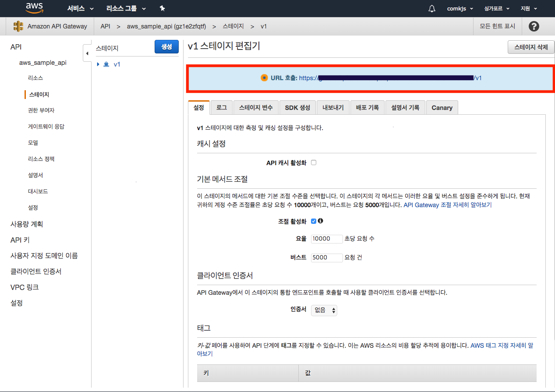Open API Gateway 조절 자세히 알아보기 link
The image size is (555, 392).
click(447, 205)
